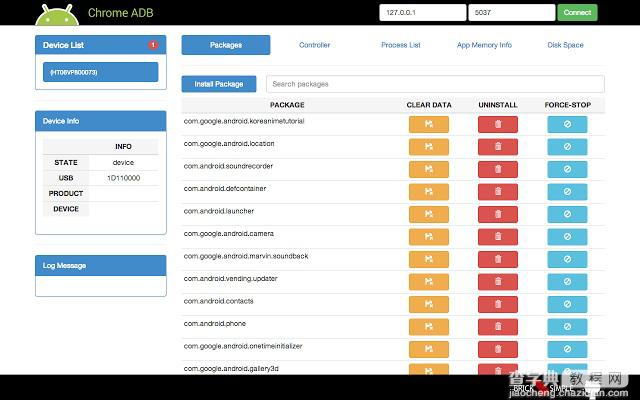Force-stop com.android.contacts
640x400 pixels.
click(x=567, y=304)
